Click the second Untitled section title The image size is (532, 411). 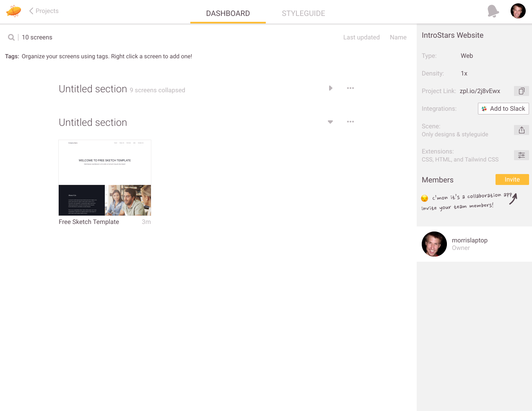click(93, 122)
